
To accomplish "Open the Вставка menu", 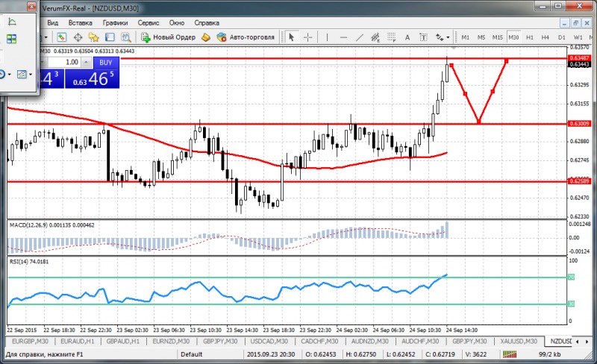I will [x=81, y=23].
